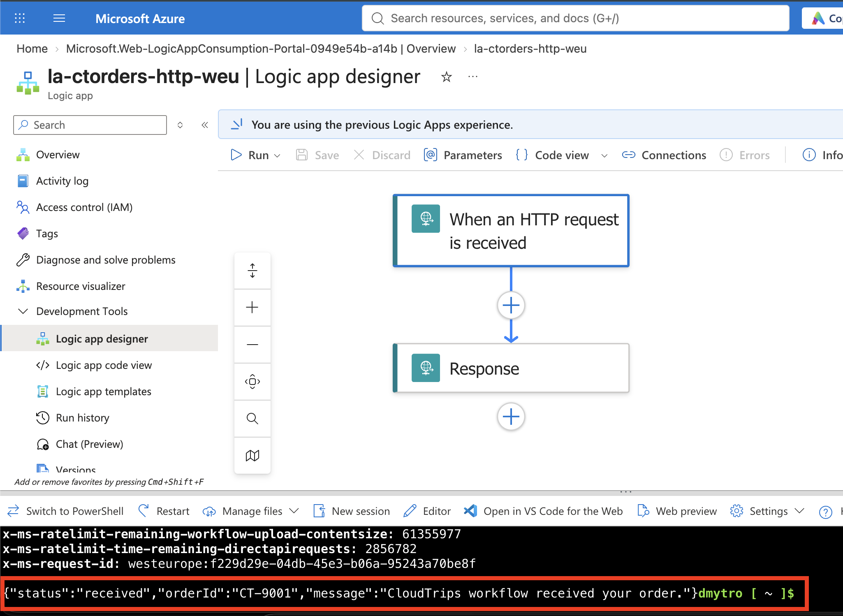Zoom out on designer canvas
The width and height of the screenshot is (843, 616).
[x=252, y=344]
